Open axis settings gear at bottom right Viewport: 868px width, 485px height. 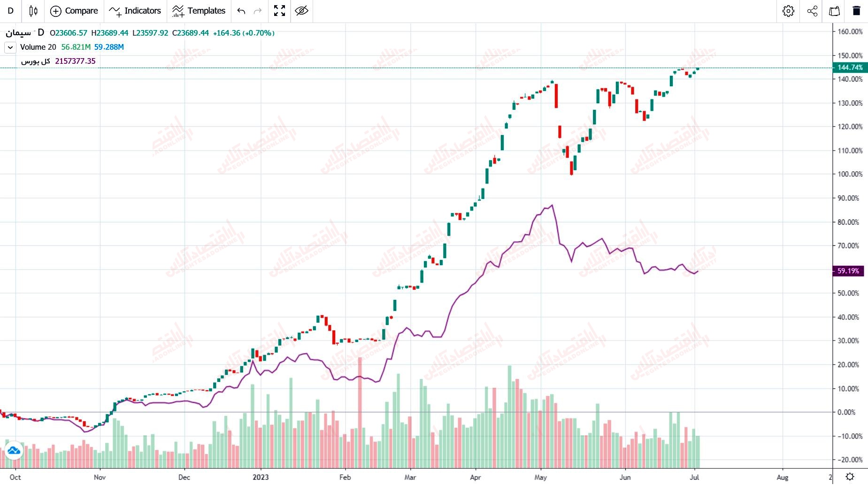[x=850, y=477]
